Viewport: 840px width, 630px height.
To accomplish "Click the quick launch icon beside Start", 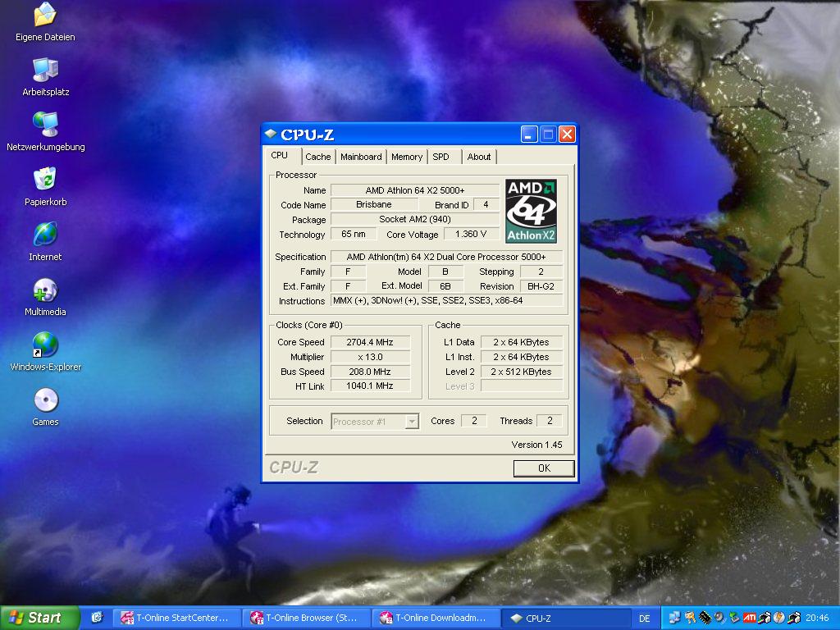I will 97,618.
